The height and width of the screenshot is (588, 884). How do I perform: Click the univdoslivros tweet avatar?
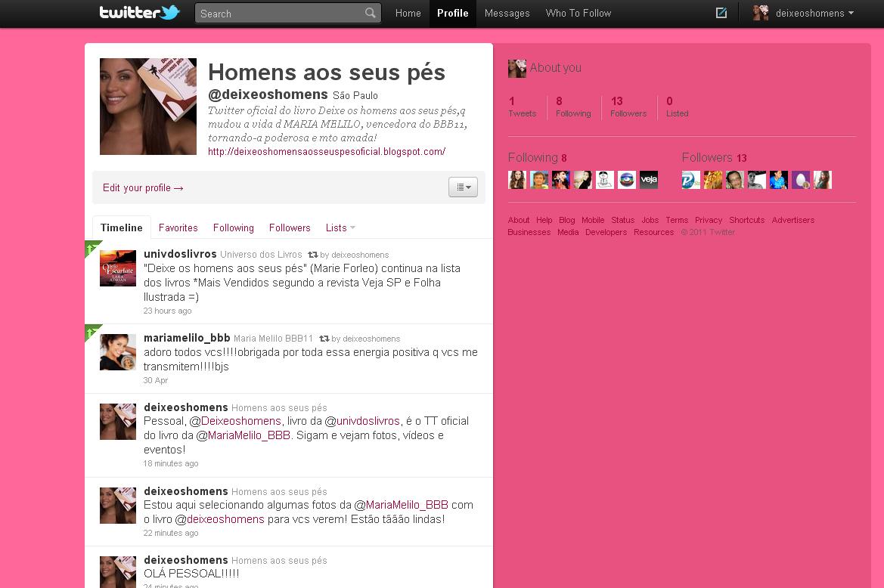coord(118,268)
